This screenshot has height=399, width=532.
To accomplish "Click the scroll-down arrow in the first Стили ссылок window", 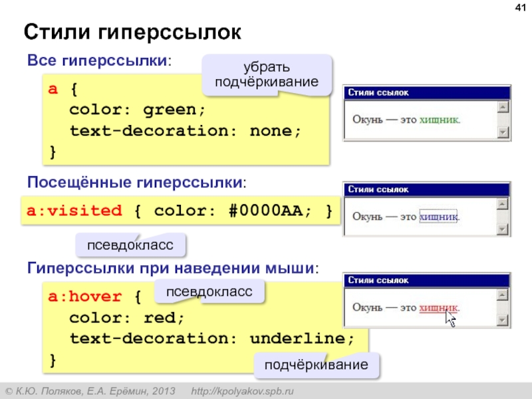I will (x=503, y=132).
